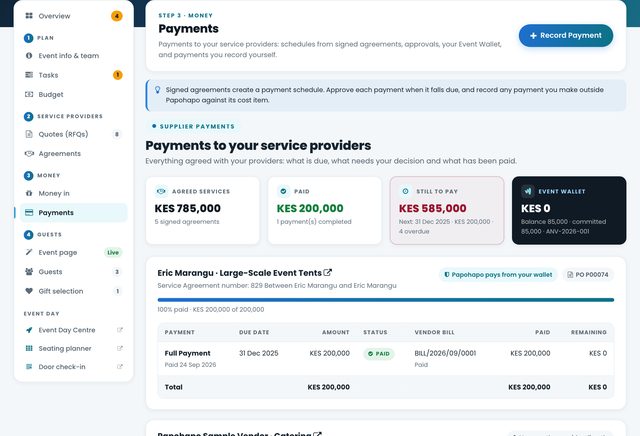640x436 pixels.
Task: Click the Tasks list icon
Action: point(29,75)
